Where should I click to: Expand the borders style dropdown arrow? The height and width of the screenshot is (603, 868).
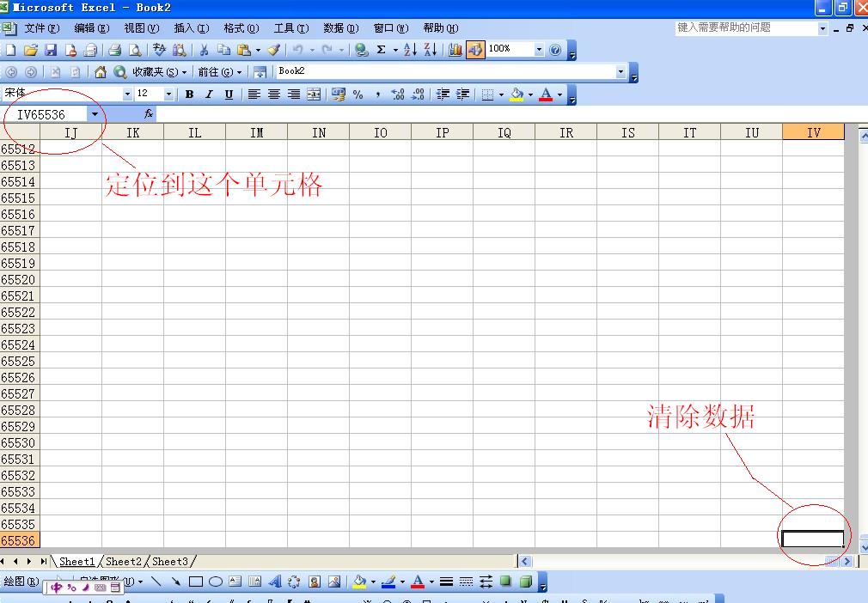[x=501, y=94]
